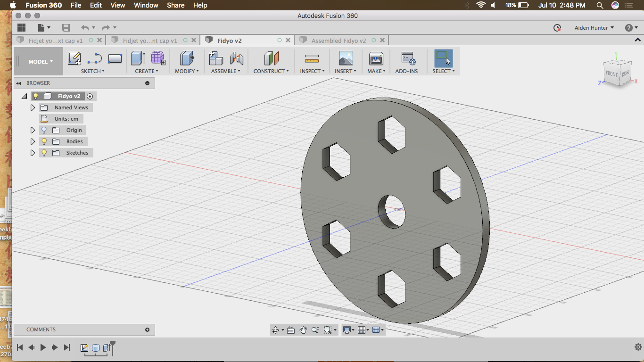Click the Redo arrow
This screenshot has width=644, height=362.
(106, 28)
